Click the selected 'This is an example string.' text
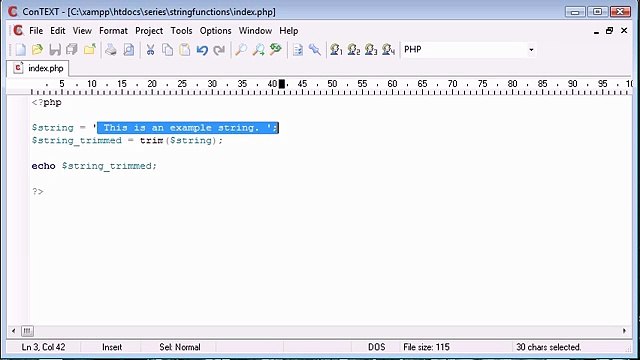Image resolution: width=640 pixels, height=360 pixels. pyautogui.click(x=181, y=128)
